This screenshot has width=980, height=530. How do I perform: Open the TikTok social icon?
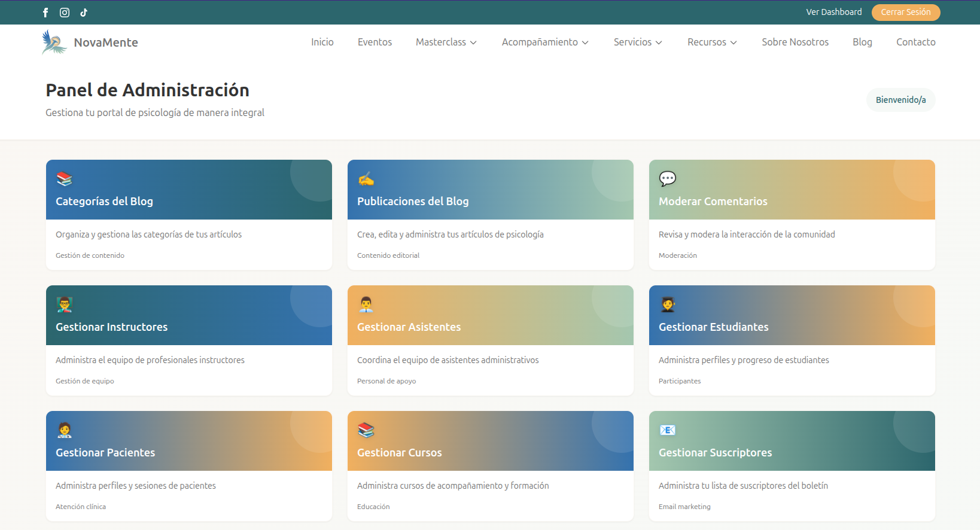tap(84, 13)
